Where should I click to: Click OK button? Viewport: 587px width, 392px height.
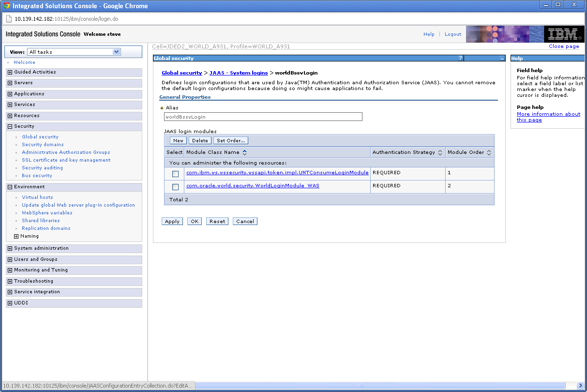coord(195,222)
